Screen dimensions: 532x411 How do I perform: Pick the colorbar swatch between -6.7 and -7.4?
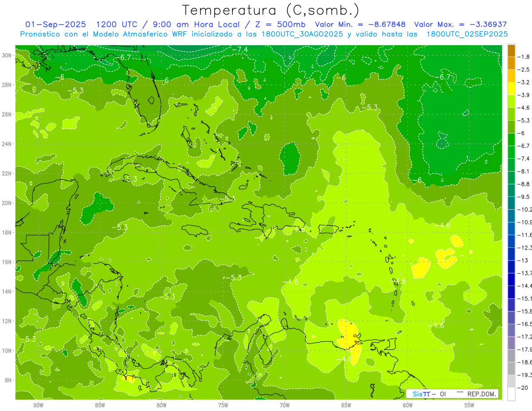click(511, 152)
